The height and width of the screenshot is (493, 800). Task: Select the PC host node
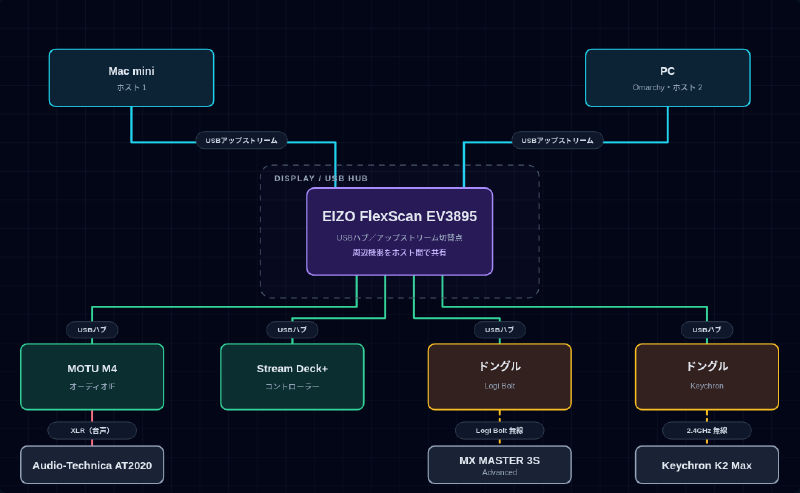tap(667, 78)
